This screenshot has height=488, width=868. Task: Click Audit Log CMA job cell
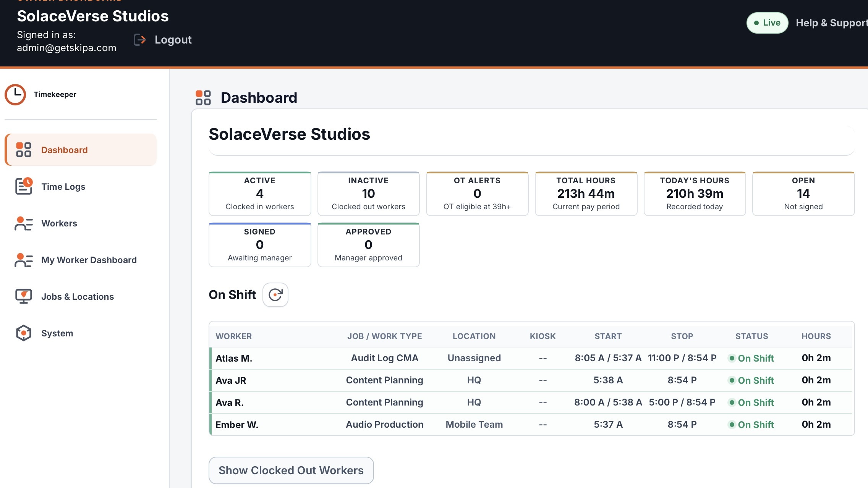(x=385, y=358)
